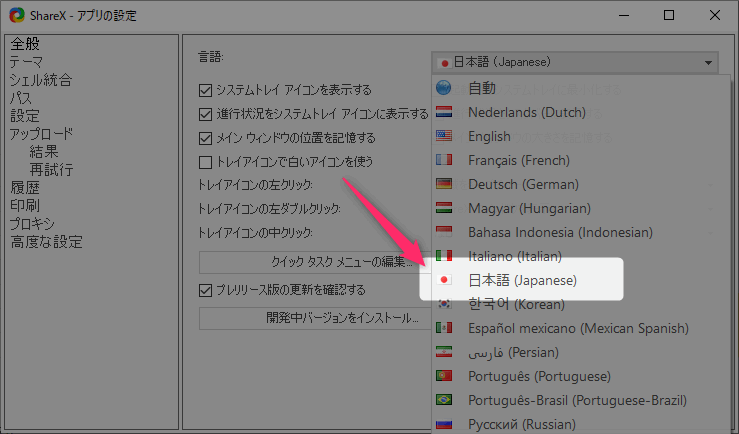Viewport: 739px width, 434px height.
Task: Open テーマ settings section
Action: (x=26, y=62)
